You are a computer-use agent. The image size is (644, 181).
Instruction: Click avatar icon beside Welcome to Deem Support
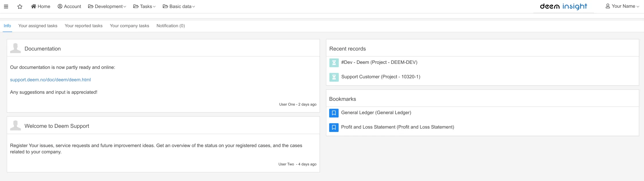pyautogui.click(x=15, y=126)
